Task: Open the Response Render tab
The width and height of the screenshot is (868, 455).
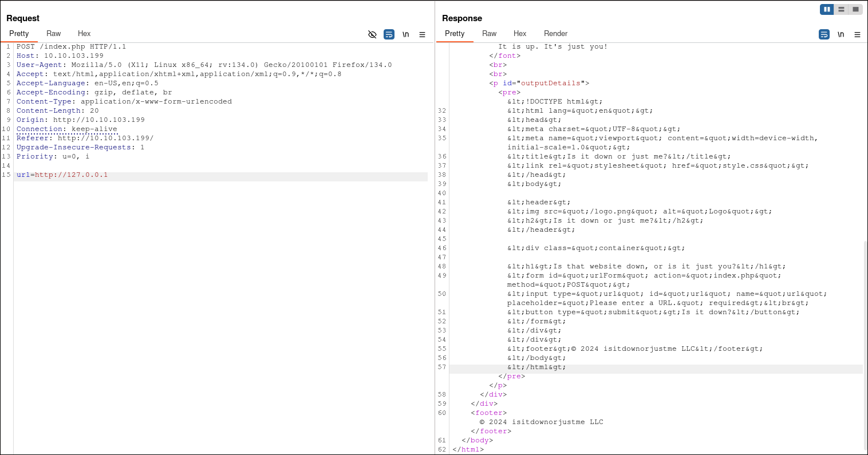Action: click(556, 34)
